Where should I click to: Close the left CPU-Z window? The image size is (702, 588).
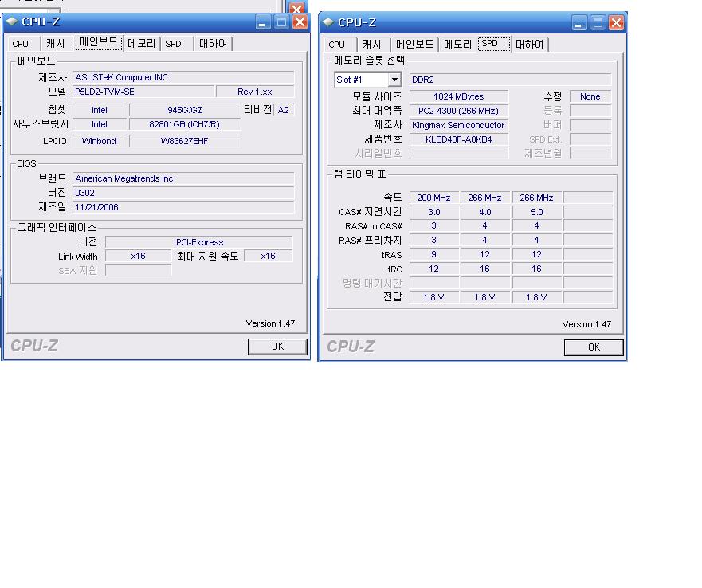pyautogui.click(x=300, y=22)
